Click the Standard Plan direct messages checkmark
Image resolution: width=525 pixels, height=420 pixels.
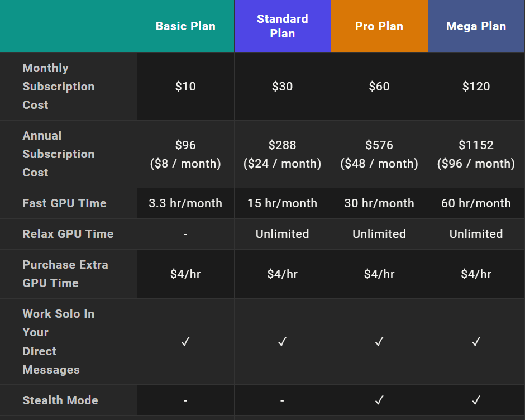282,342
